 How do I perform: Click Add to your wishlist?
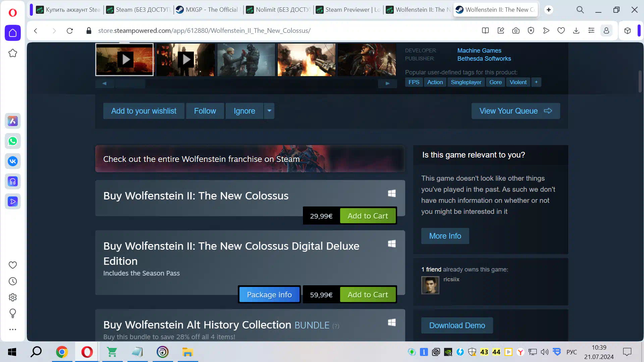click(144, 111)
